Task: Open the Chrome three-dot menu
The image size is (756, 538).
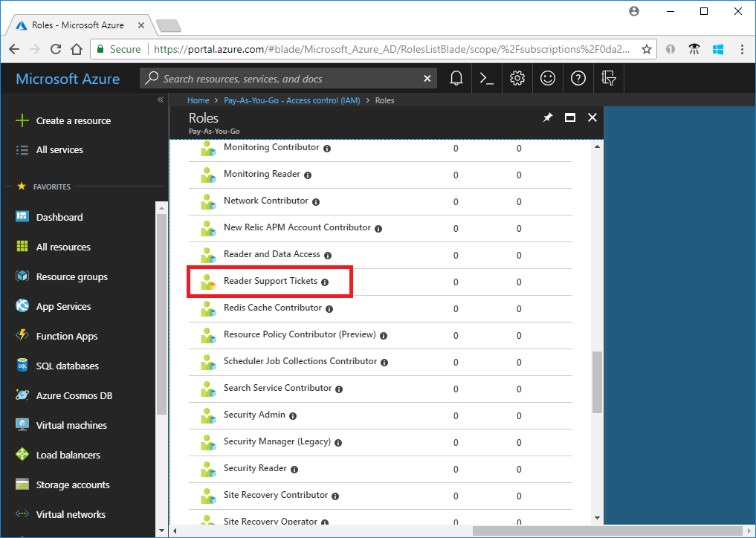Action: [x=741, y=49]
